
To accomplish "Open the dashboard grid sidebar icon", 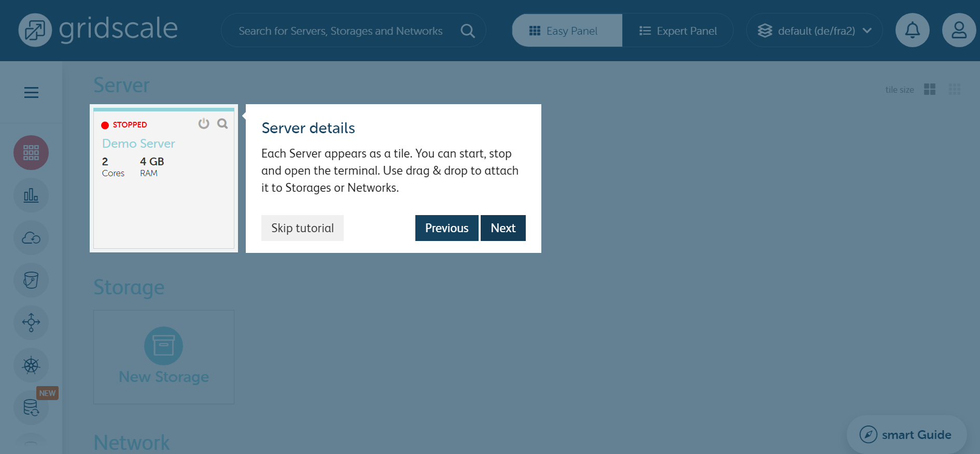I will tap(31, 152).
